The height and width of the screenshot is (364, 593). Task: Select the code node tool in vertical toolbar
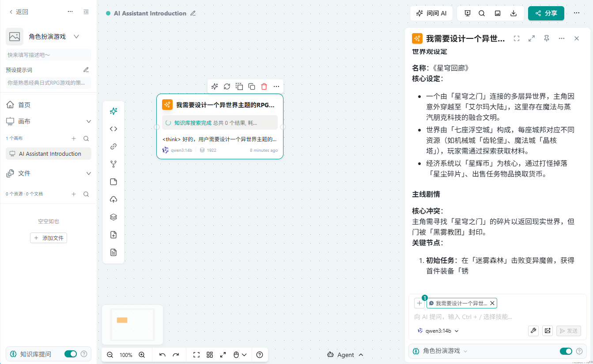point(113,129)
